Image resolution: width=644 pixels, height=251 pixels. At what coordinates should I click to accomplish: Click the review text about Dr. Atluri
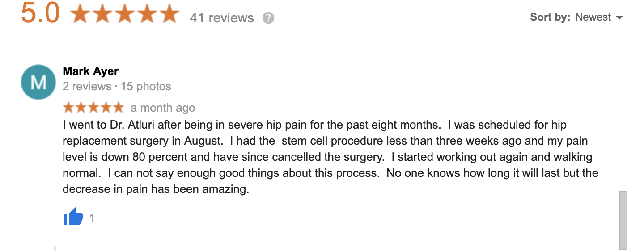(330, 157)
